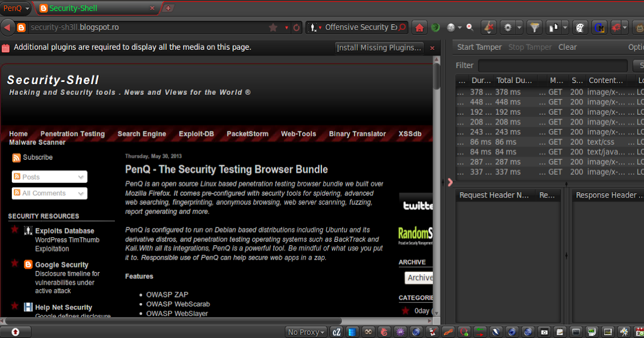Click the green round toolbar icon
644x338 pixels.
coord(435,27)
